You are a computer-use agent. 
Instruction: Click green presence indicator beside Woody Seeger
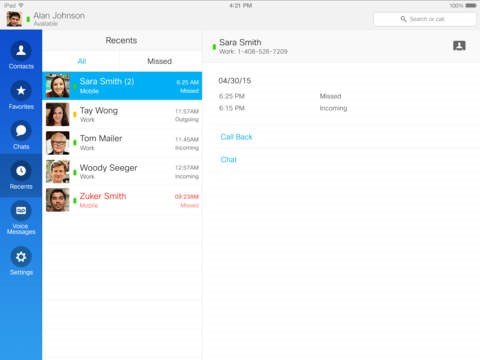[75, 172]
